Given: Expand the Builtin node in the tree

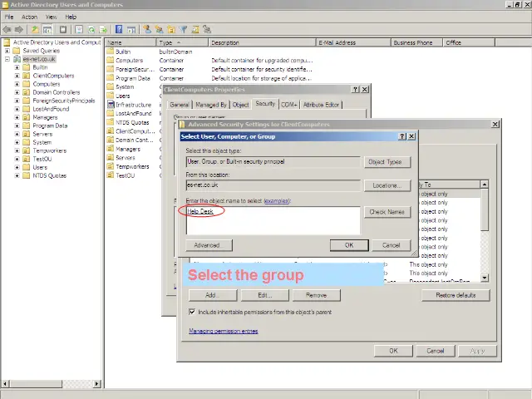Looking at the screenshot, I should pyautogui.click(x=17, y=67).
